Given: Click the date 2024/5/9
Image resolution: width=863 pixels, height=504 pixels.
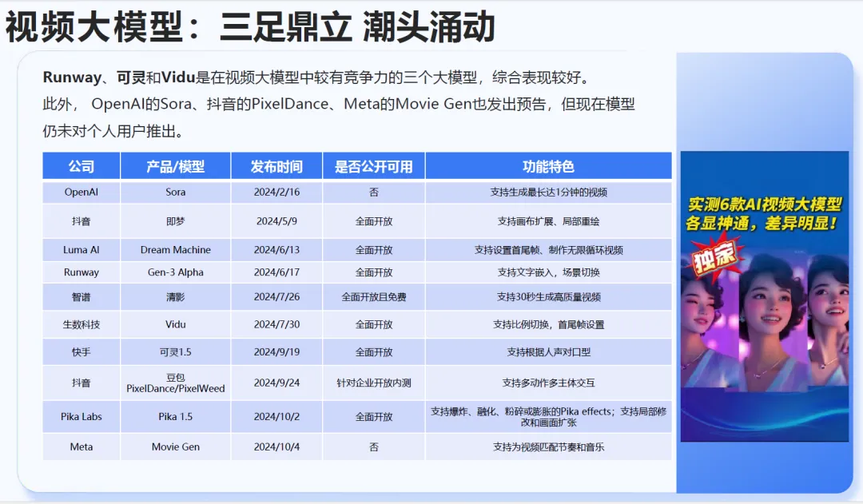Looking at the screenshot, I should click(x=276, y=221).
